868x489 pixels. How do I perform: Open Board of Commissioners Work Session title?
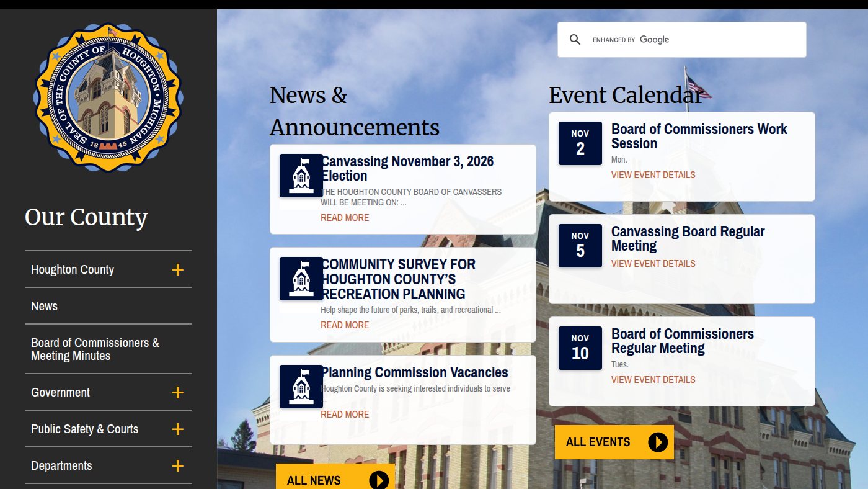pyautogui.click(x=699, y=136)
